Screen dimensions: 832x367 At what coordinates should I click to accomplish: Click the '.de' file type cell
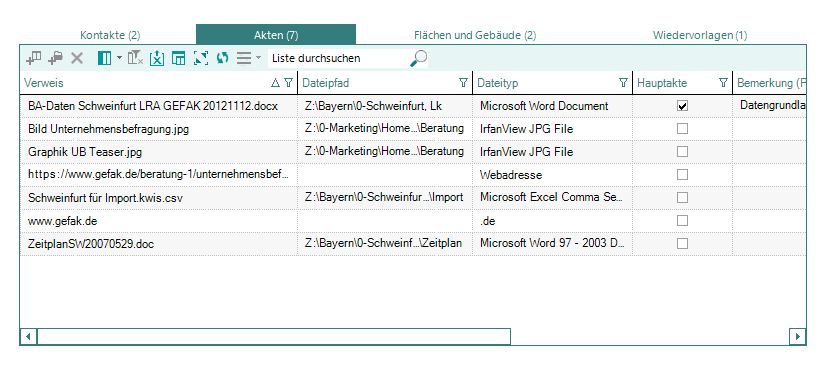(x=487, y=221)
